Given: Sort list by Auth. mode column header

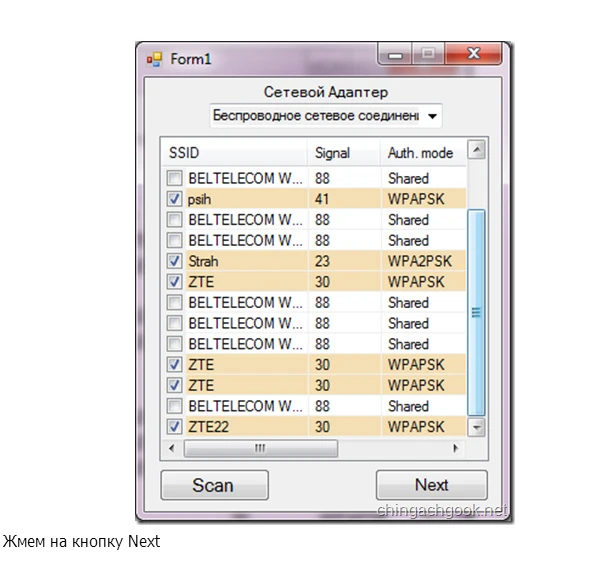Looking at the screenshot, I should (423, 153).
